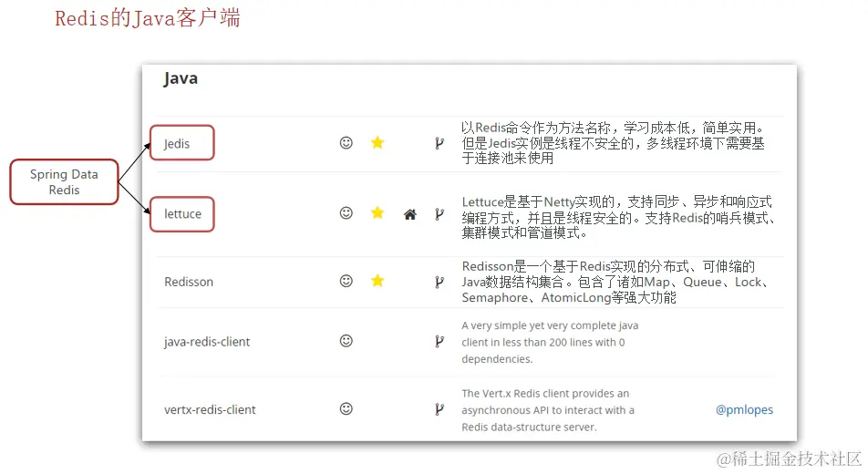Click the smiley icon in java-redis-client row
This screenshot has height=474, width=868.
346,341
